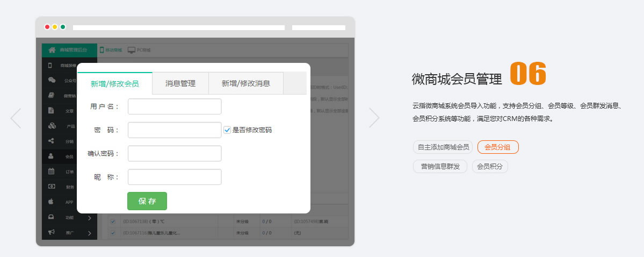Switch to the 消息管理 tab
The height and width of the screenshot is (257, 644).
tap(180, 83)
